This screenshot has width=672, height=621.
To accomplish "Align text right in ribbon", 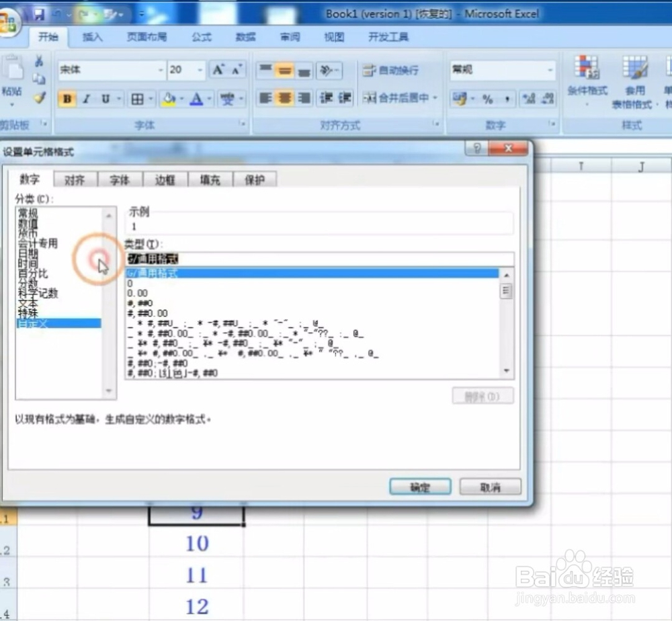I will coord(304,98).
